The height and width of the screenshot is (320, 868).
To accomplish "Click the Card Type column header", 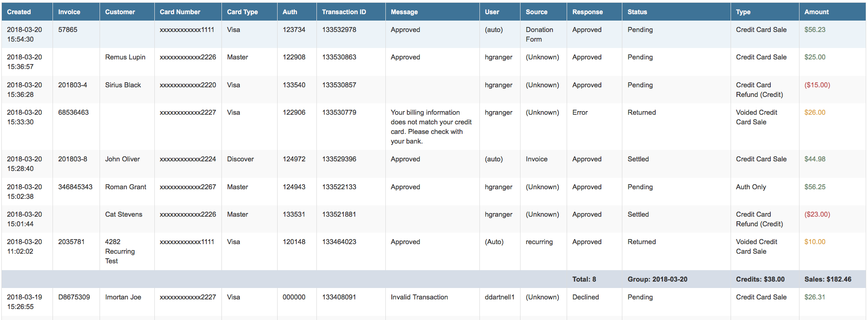I will [242, 12].
